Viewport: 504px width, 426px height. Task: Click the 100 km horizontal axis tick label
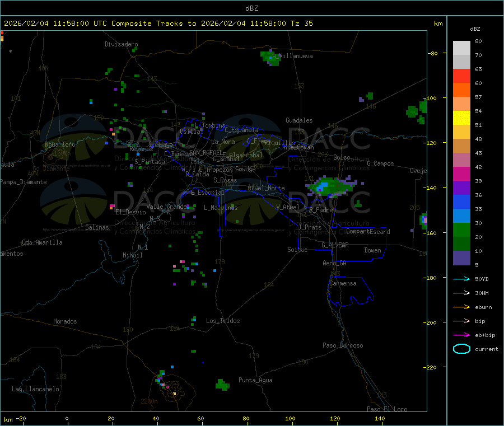click(x=290, y=418)
